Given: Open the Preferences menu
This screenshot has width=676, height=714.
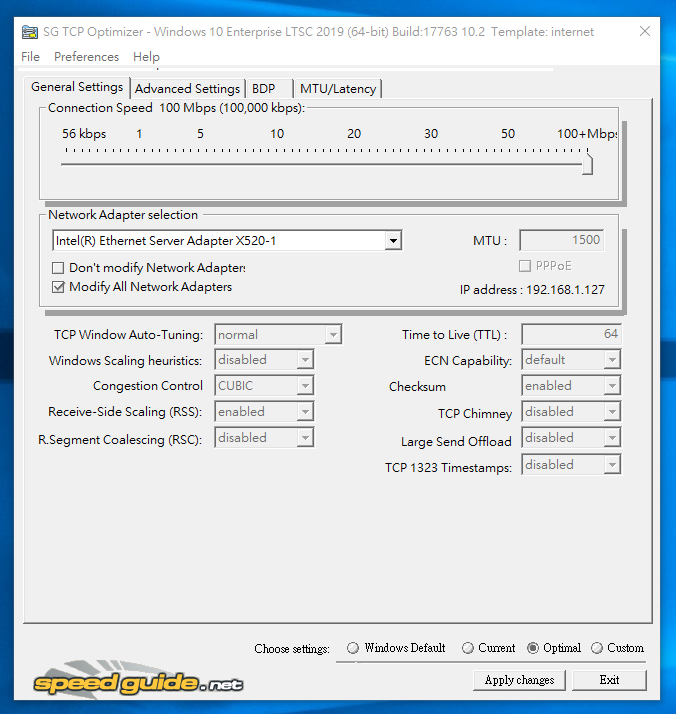Looking at the screenshot, I should [86, 57].
